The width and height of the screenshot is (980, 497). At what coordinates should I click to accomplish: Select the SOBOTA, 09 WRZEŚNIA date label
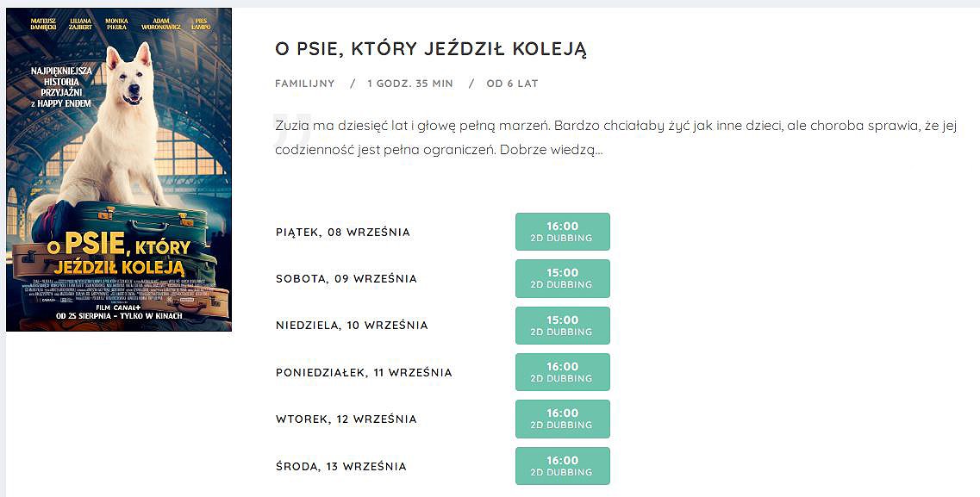tap(346, 279)
